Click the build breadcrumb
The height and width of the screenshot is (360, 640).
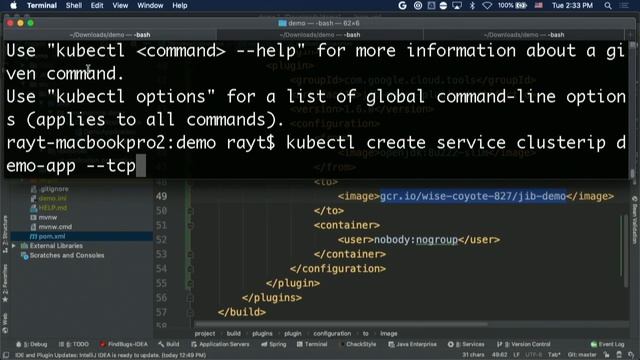coord(233,333)
